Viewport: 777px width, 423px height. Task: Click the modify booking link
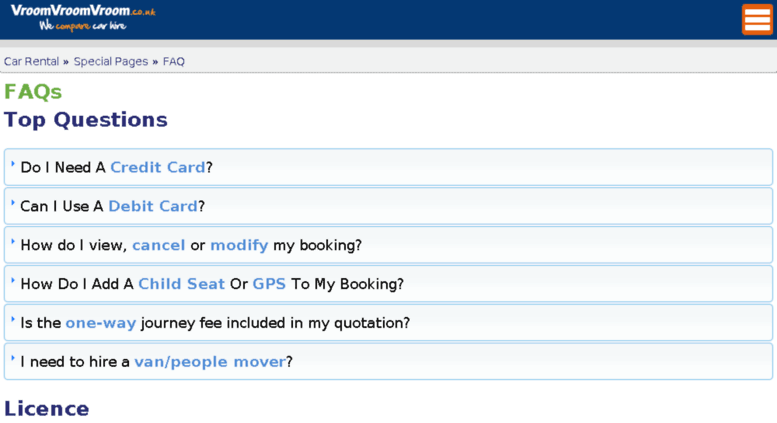[x=239, y=245]
